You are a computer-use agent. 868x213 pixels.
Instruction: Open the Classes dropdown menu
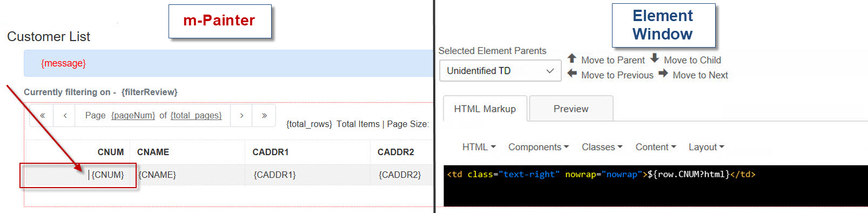[x=602, y=147]
